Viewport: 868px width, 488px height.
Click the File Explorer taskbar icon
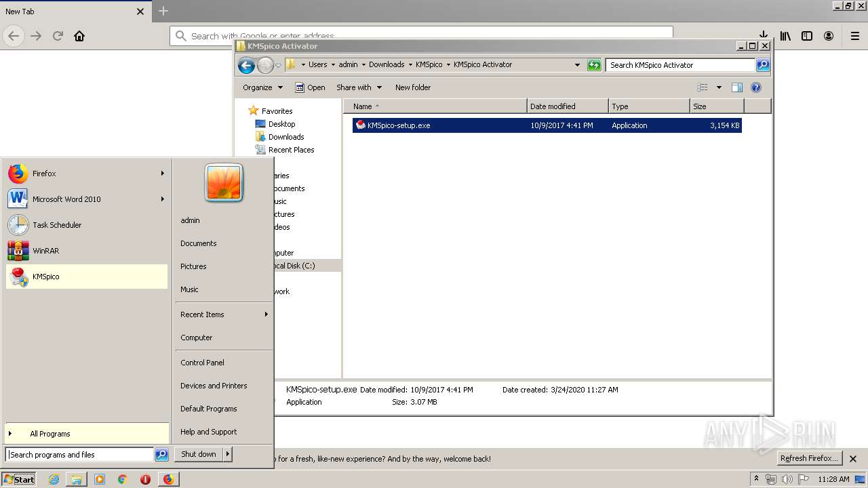[x=77, y=479]
